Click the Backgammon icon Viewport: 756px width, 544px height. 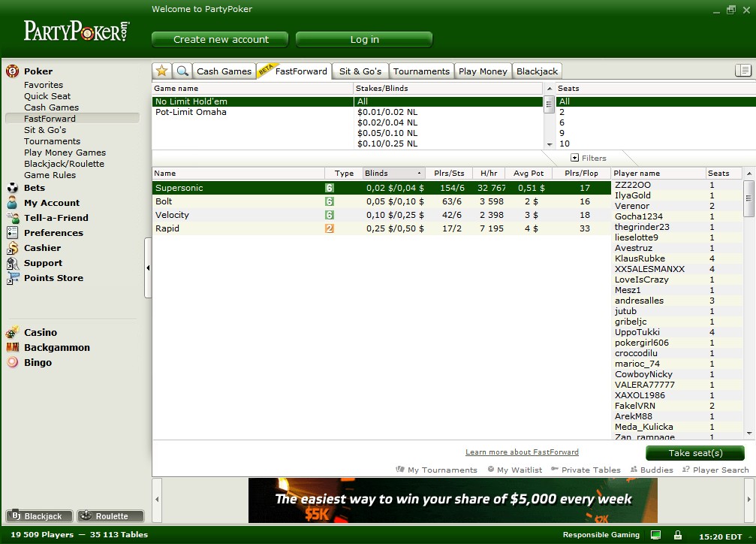click(13, 347)
